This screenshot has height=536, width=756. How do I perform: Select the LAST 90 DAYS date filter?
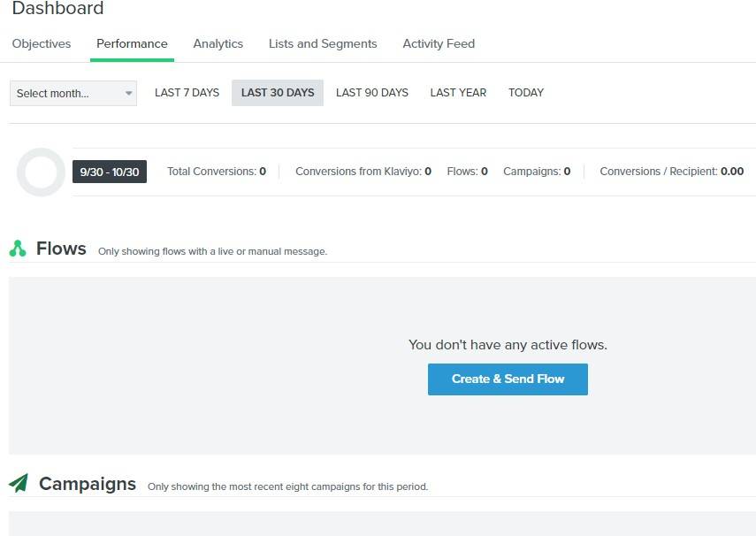[x=371, y=92]
